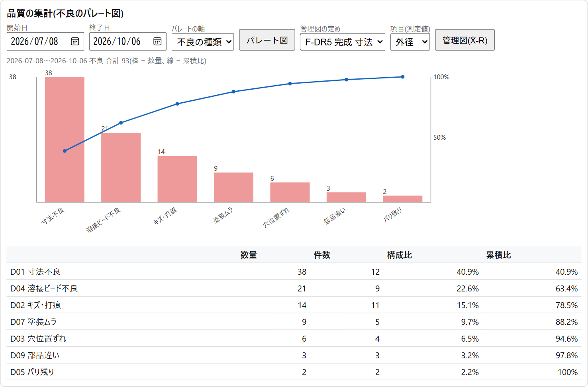Click the 穴位置ずれ bar with value 6
The height and width of the screenshot is (387, 588).
290,192
